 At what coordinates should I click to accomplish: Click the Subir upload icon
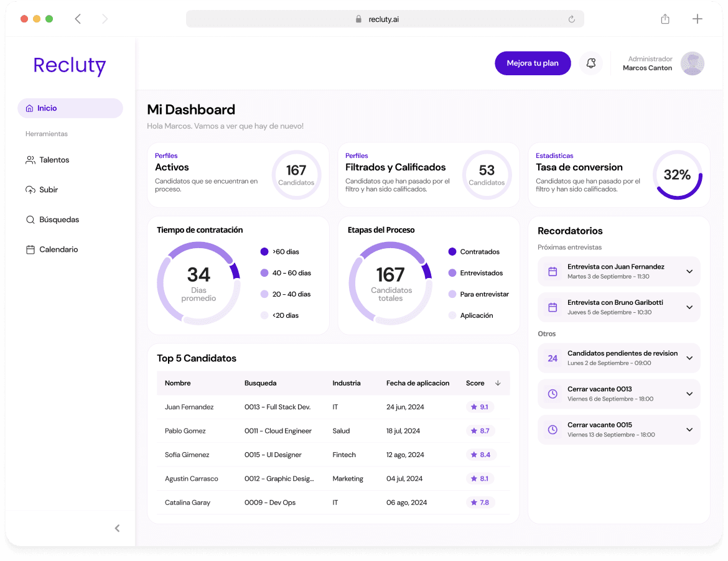30,190
